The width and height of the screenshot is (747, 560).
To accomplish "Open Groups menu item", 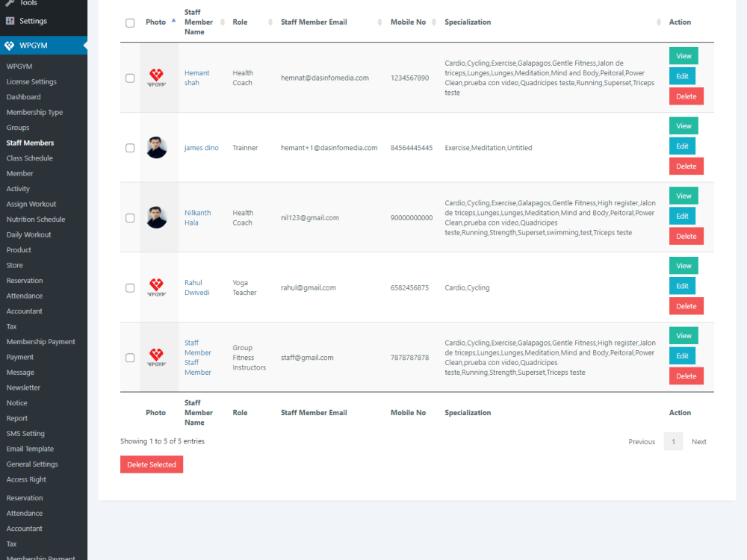I will click(x=18, y=128).
